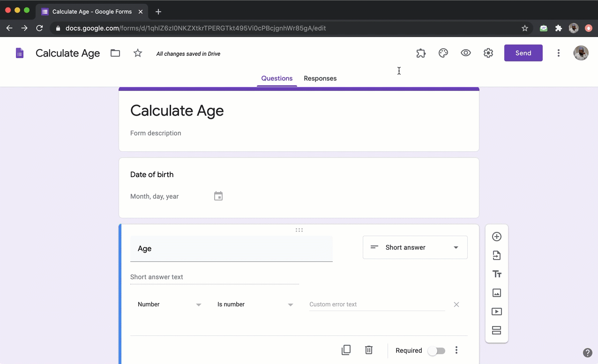Preview the form with the eye icon

click(466, 53)
